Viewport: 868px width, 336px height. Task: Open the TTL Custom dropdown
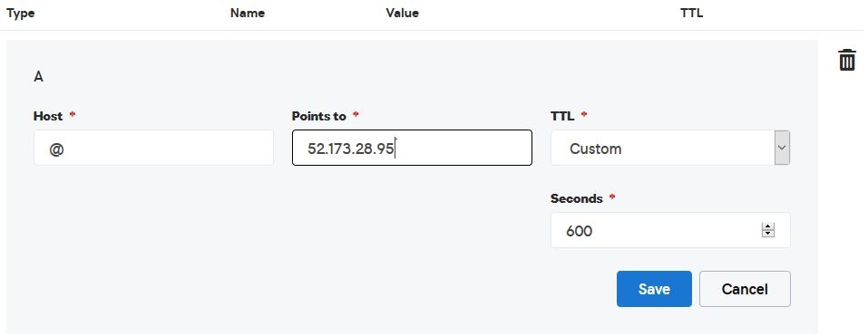(x=670, y=148)
